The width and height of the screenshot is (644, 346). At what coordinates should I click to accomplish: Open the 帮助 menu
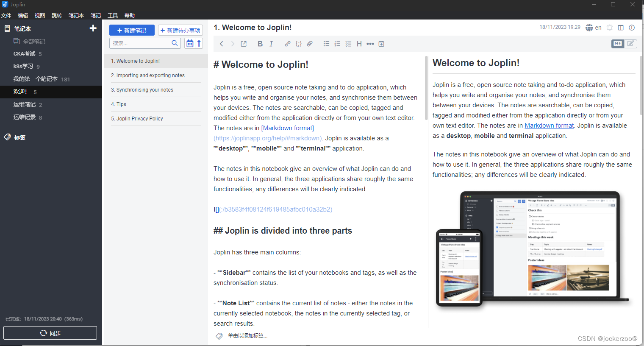click(130, 16)
